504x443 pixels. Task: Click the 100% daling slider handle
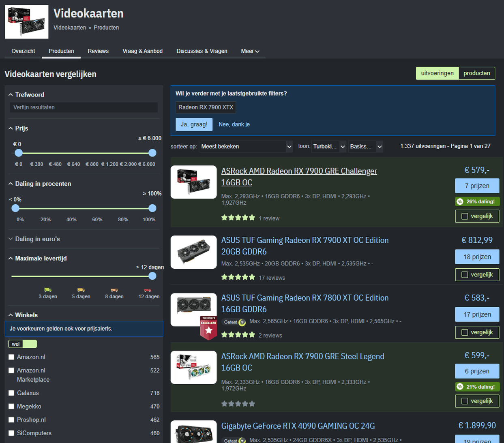pyautogui.click(x=152, y=208)
